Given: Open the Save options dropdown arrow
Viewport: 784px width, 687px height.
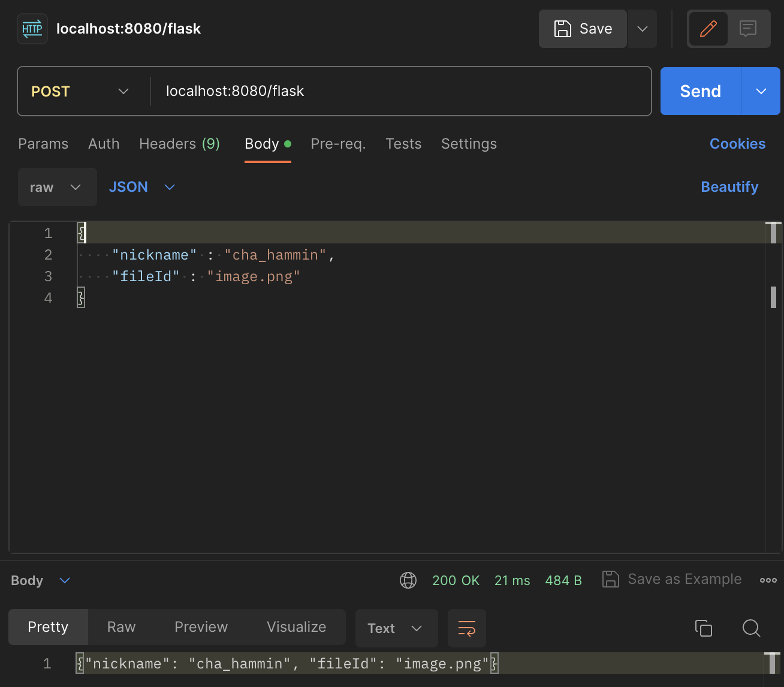Looking at the screenshot, I should pyautogui.click(x=643, y=29).
